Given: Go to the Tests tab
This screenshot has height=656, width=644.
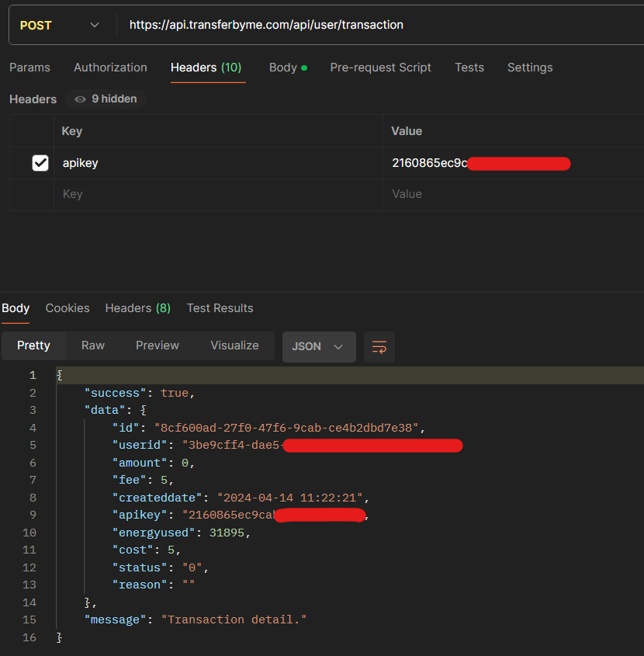Looking at the screenshot, I should tap(469, 68).
